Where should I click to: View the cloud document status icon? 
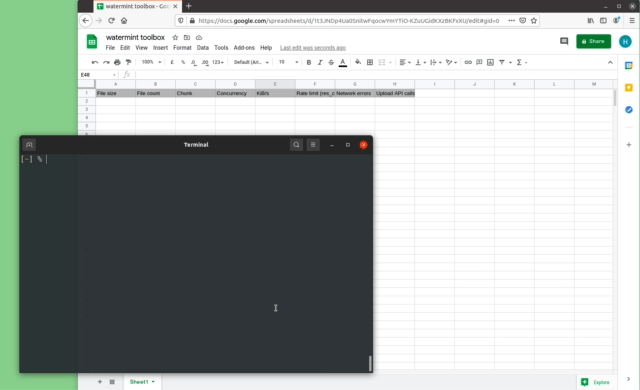tap(199, 38)
